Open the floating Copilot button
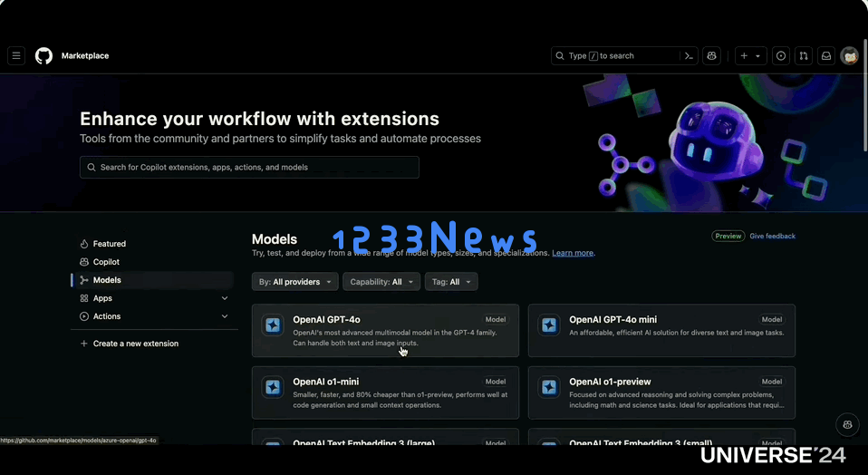 coord(847,424)
